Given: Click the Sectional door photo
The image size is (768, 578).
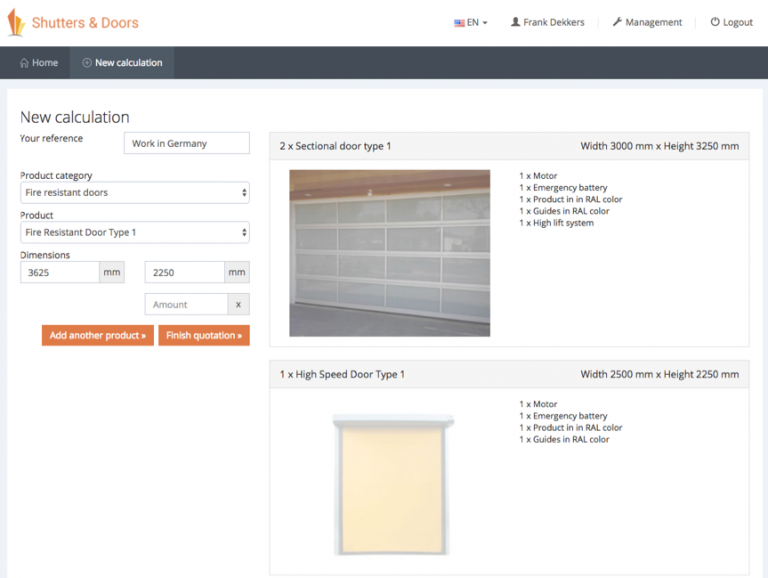Looking at the screenshot, I should (389, 253).
